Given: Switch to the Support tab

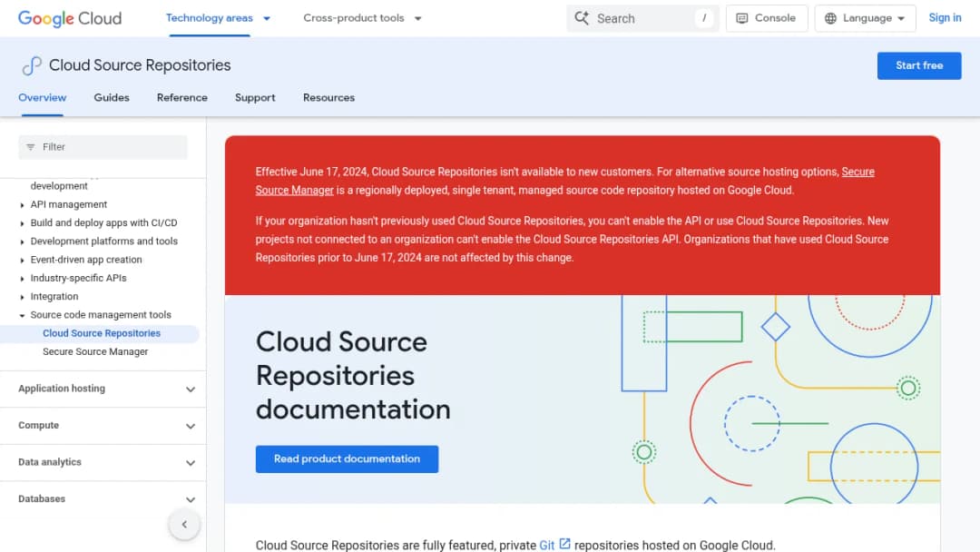Looking at the screenshot, I should click(255, 97).
